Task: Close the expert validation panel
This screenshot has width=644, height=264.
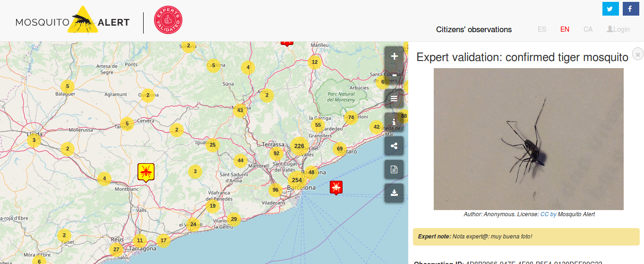Action: point(637,53)
